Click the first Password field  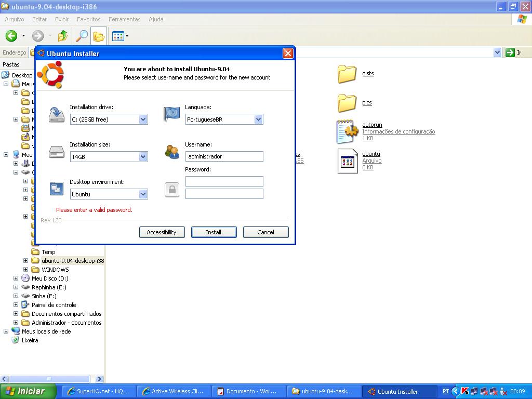pyautogui.click(x=224, y=181)
